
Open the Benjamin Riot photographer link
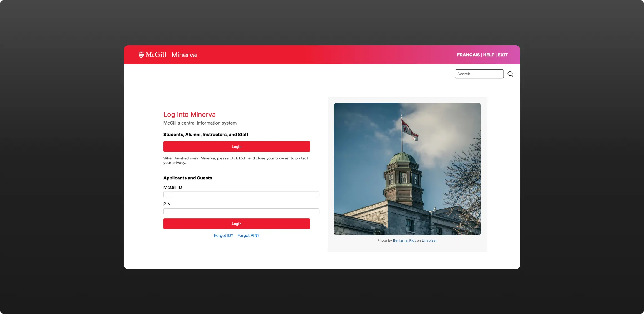pyautogui.click(x=404, y=240)
